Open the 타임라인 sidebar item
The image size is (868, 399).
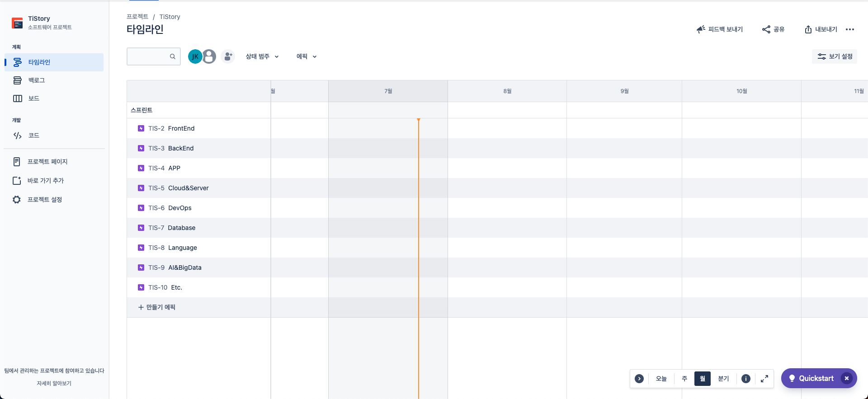click(x=54, y=62)
